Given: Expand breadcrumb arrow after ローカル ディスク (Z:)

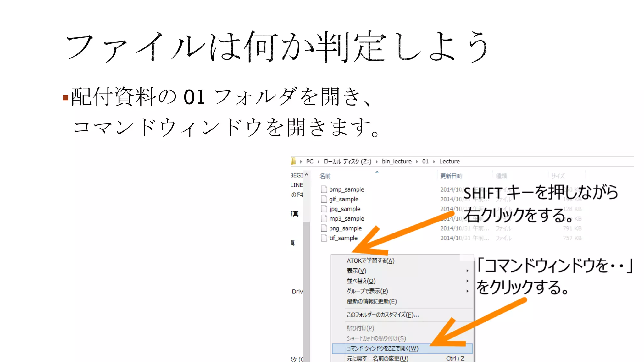Looking at the screenshot, I should click(377, 162).
